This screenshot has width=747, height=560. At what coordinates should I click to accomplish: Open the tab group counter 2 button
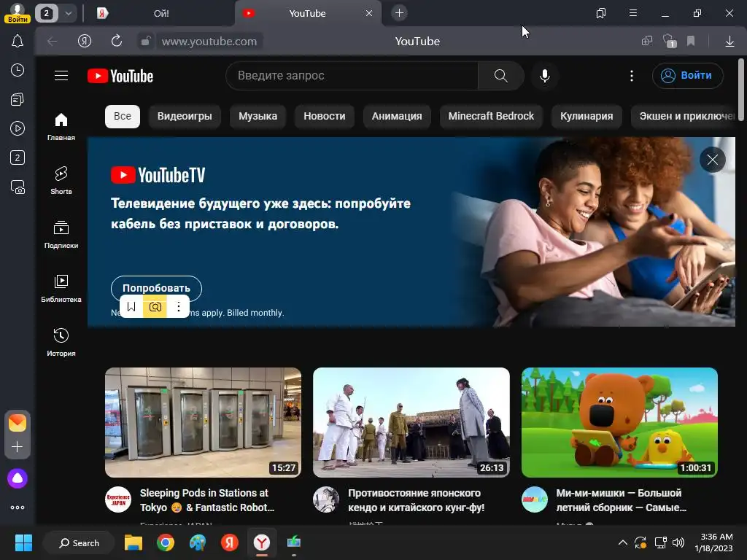point(46,13)
